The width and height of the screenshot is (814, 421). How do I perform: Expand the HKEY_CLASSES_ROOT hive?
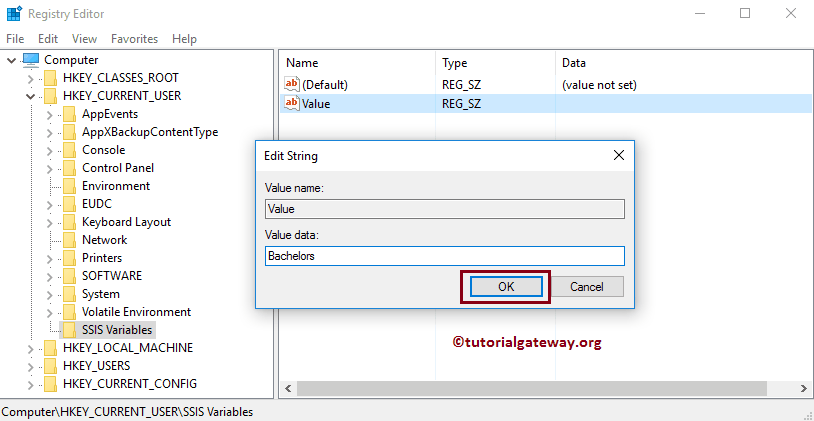31,79
